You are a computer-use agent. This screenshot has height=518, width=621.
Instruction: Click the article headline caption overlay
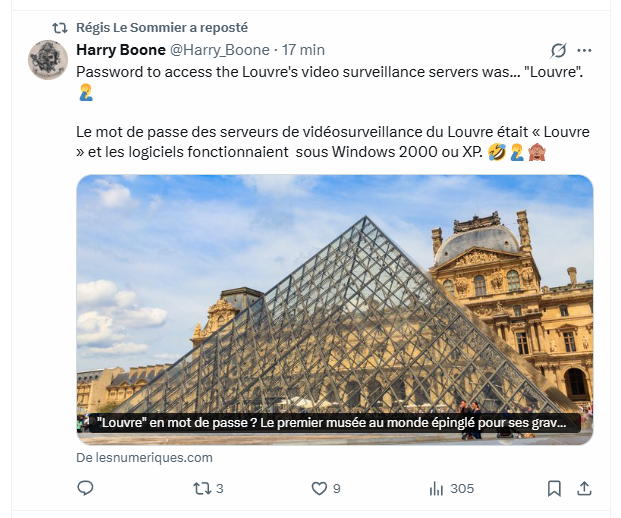pyautogui.click(x=334, y=423)
